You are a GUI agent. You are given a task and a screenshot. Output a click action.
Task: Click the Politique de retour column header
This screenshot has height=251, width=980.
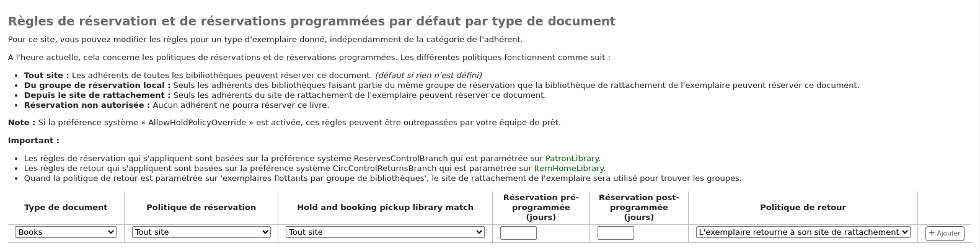tap(803, 208)
